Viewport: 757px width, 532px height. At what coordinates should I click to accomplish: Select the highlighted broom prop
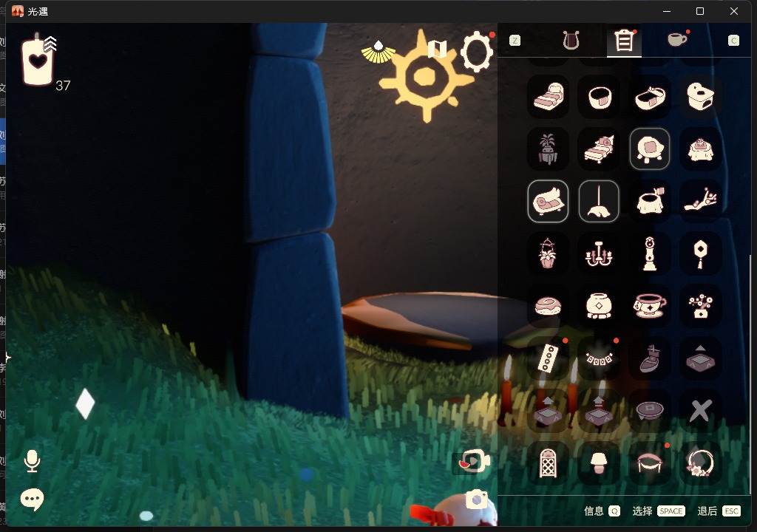[x=599, y=201]
